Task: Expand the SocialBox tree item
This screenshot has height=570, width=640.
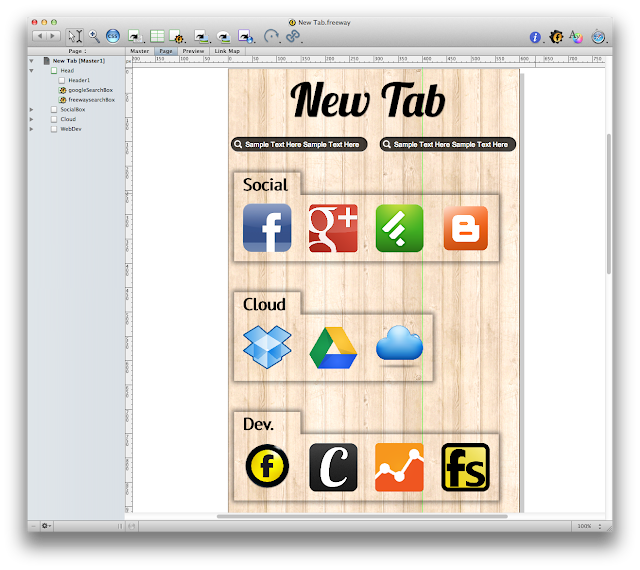Action: coord(31,109)
